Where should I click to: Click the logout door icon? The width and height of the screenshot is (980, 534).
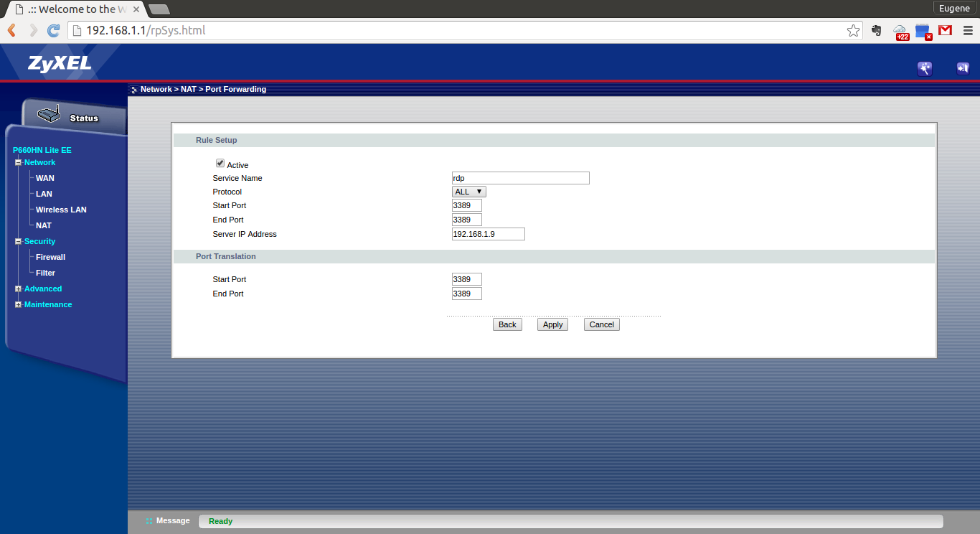click(x=962, y=69)
